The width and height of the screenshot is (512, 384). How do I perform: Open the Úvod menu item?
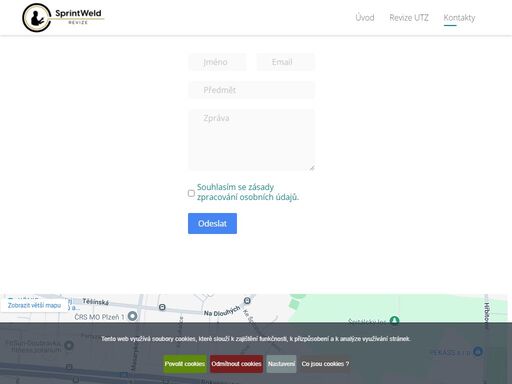365,18
